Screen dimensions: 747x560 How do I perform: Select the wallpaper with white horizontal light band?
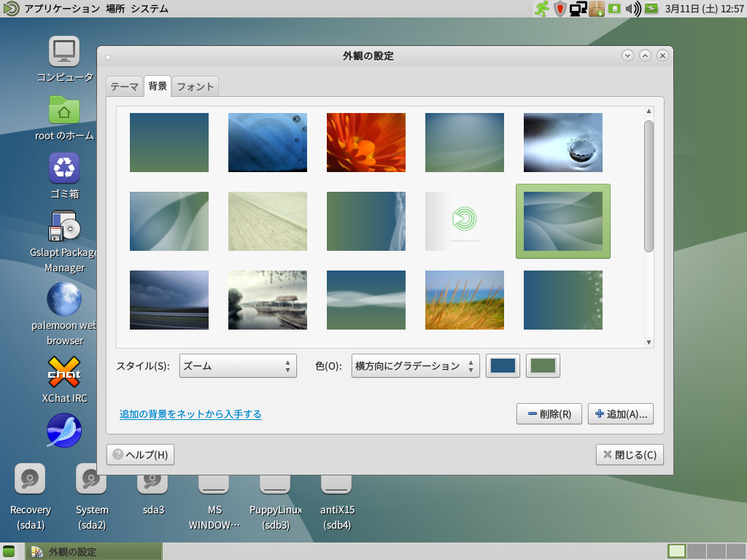tap(366, 300)
